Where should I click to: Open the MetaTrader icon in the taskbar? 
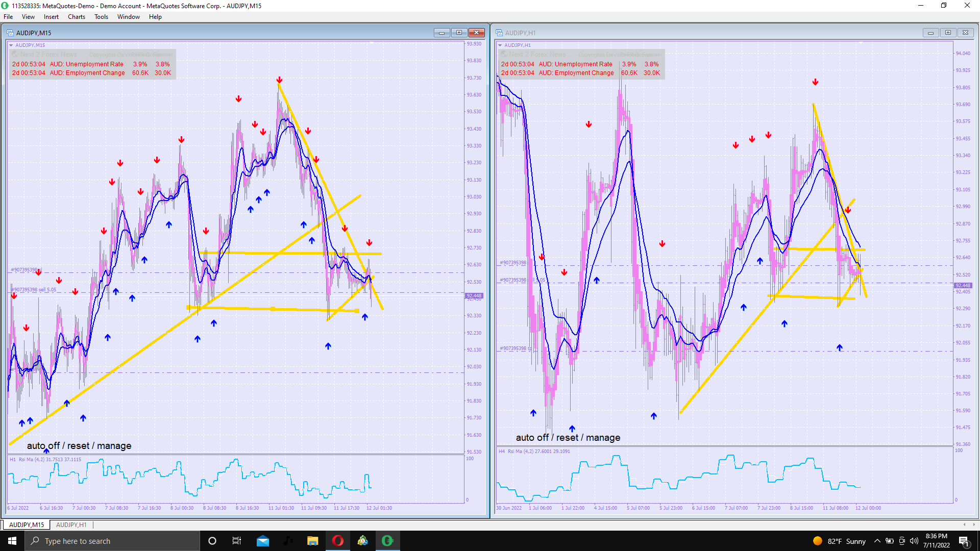click(362, 541)
